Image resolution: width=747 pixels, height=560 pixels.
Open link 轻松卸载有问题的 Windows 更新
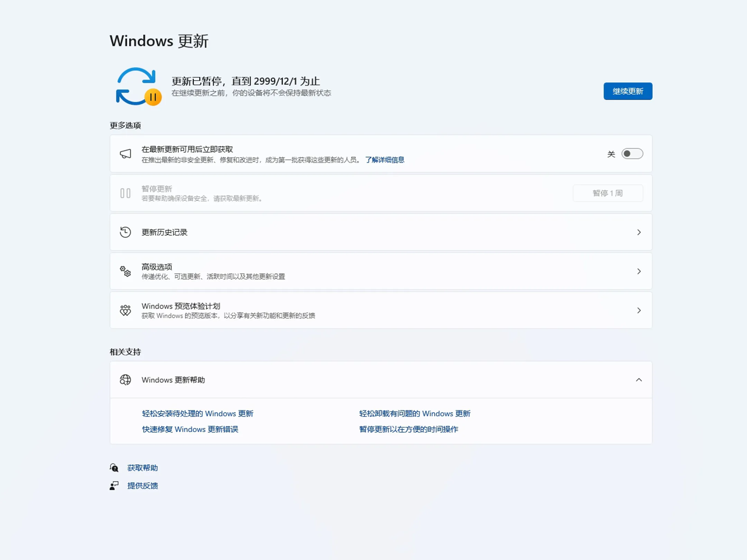pyautogui.click(x=415, y=413)
